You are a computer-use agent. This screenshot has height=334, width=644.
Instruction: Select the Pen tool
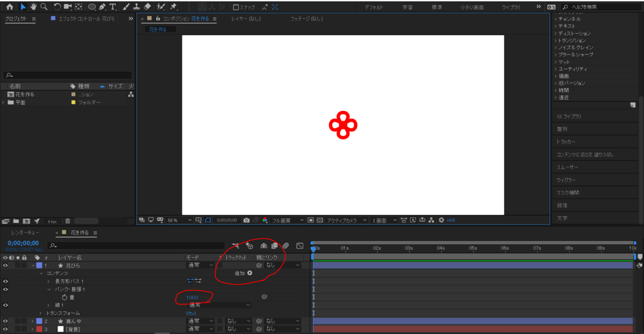click(102, 7)
